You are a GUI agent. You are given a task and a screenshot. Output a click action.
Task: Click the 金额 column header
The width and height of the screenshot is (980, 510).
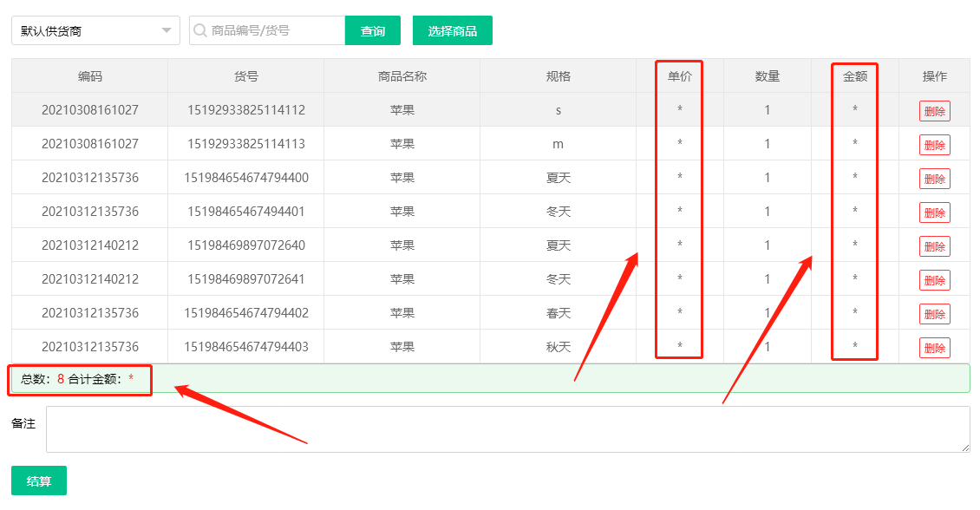pyautogui.click(x=854, y=76)
